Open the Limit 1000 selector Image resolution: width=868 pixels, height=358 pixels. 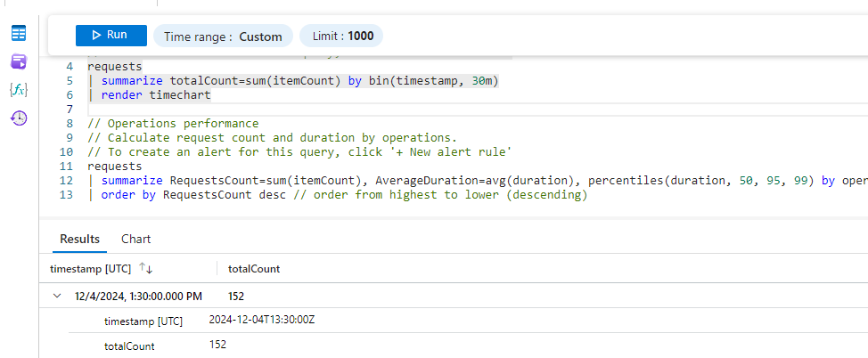tap(341, 37)
